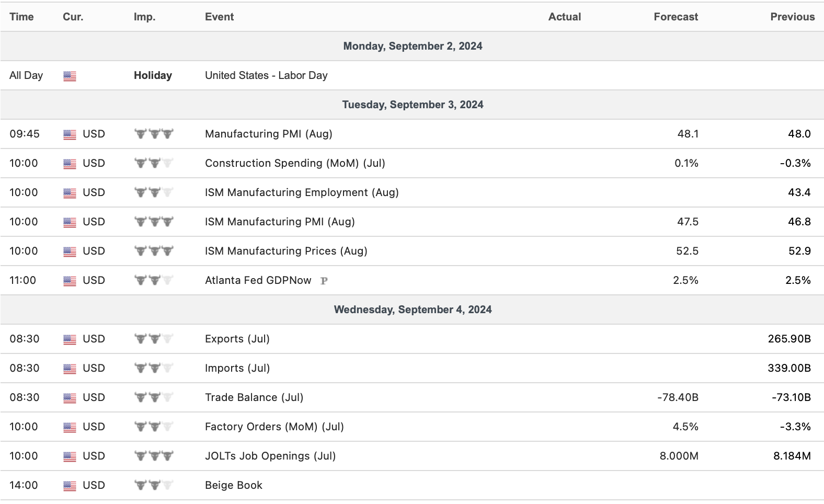Click importance bulls for Construction Spending row

[x=154, y=163]
